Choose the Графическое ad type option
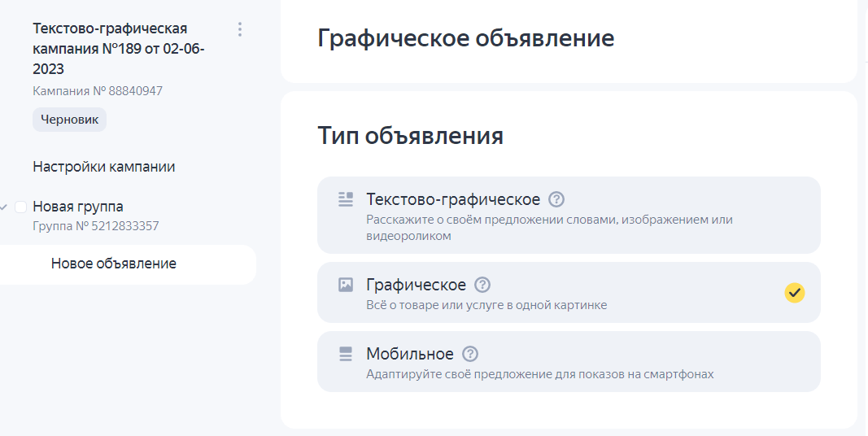This screenshot has width=868, height=436. pos(569,293)
